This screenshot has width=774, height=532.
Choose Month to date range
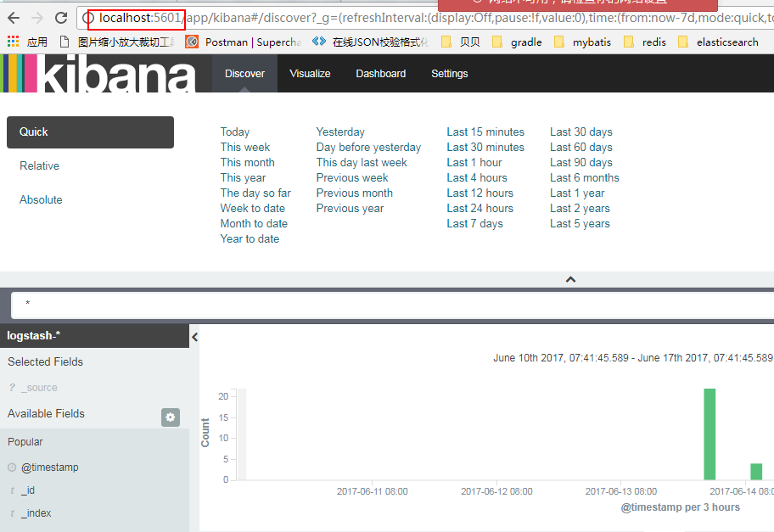[254, 223]
